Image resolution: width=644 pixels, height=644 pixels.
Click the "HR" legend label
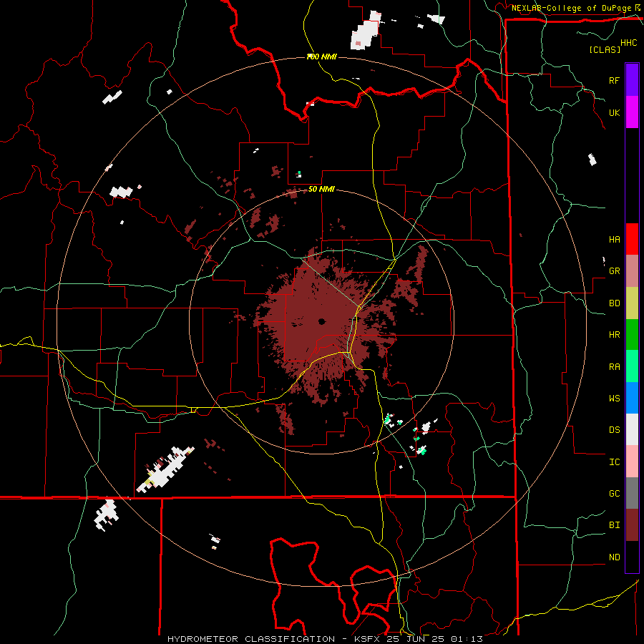[614, 335]
